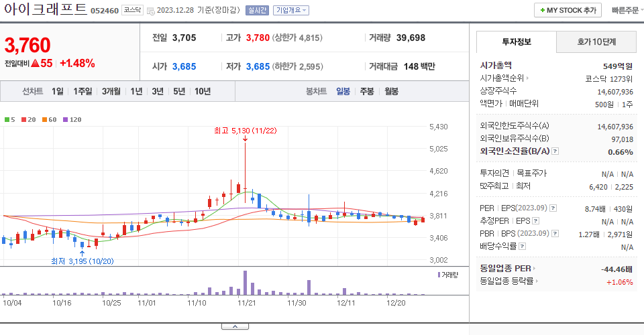
Task: Expand the 빠른주문 dropdown
Action: (627, 10)
